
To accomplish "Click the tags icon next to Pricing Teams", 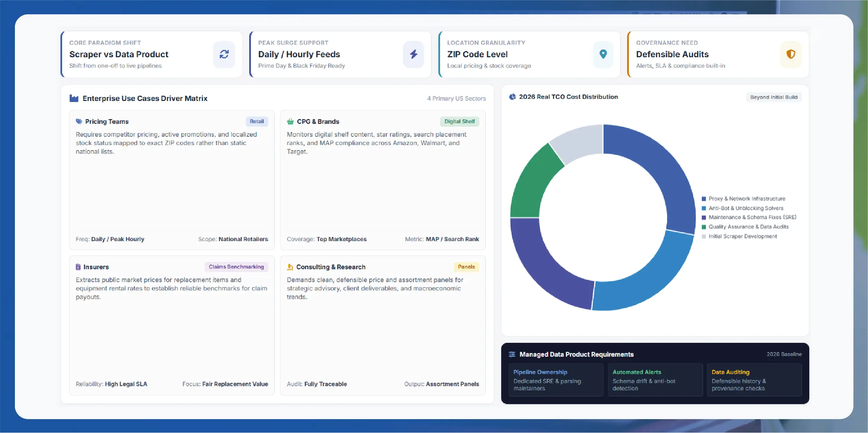I will (x=79, y=121).
